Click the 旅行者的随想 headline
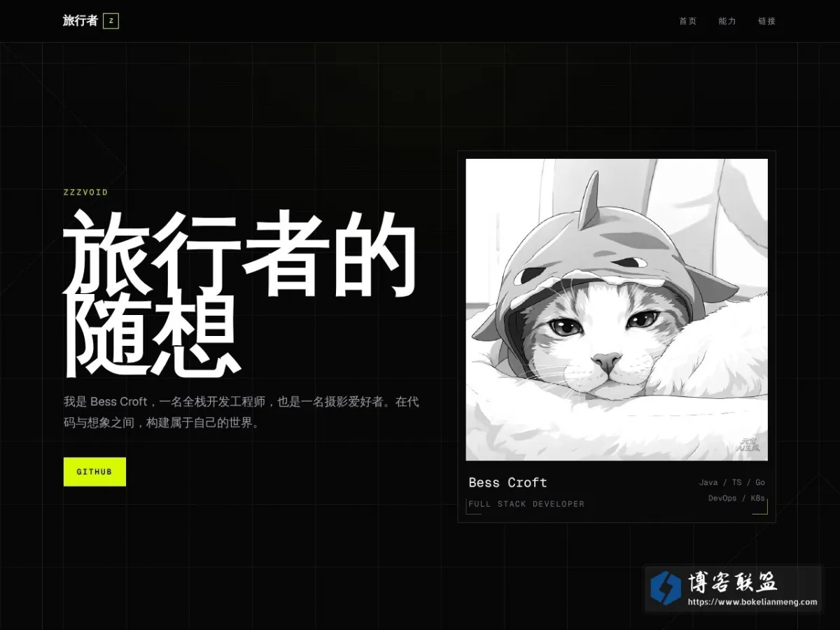 pyautogui.click(x=240, y=293)
